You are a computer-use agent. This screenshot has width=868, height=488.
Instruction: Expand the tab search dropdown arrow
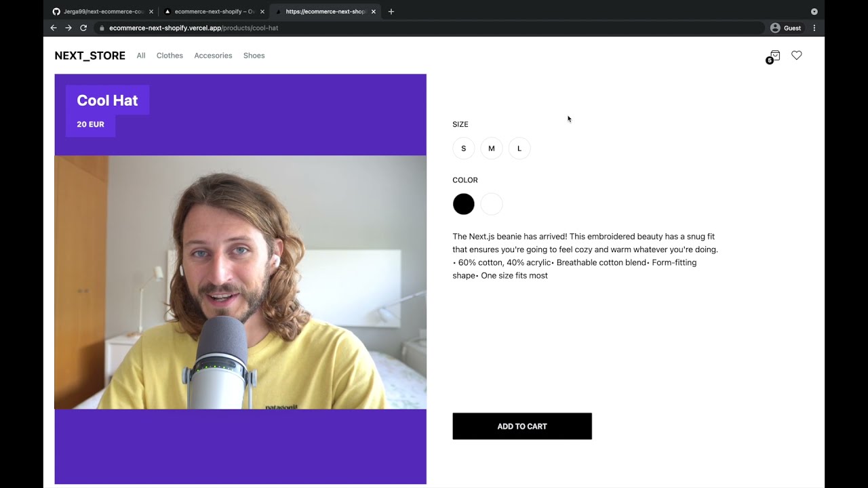[x=814, y=12]
